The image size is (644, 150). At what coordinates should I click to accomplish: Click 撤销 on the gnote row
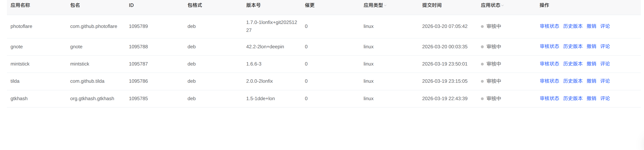point(591,47)
